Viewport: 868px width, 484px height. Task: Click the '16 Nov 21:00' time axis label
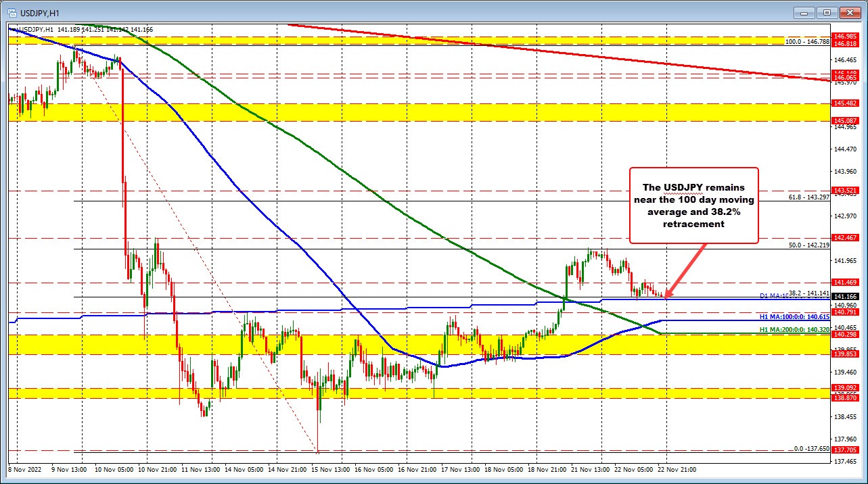pos(419,469)
